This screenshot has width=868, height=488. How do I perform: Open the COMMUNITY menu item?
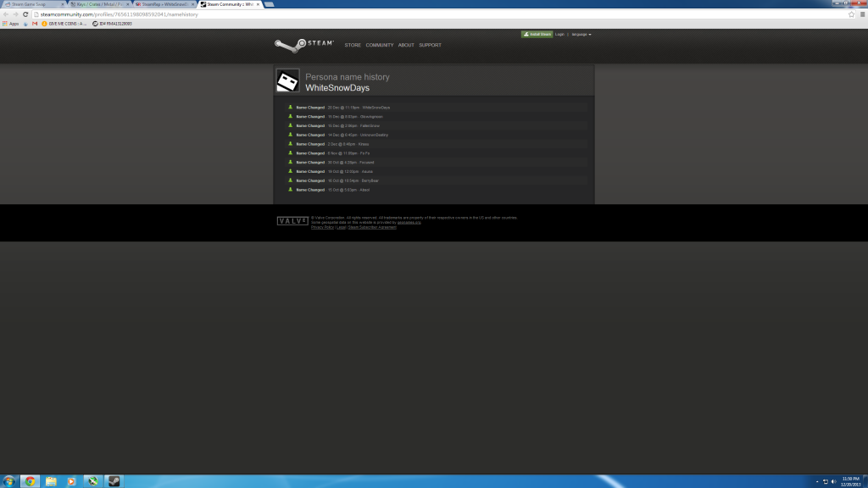[379, 45]
